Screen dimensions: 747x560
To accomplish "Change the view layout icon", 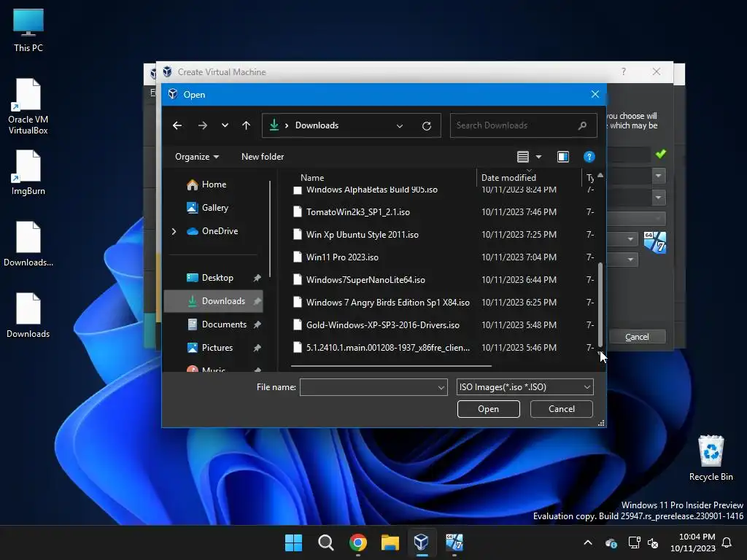I will tap(522, 157).
